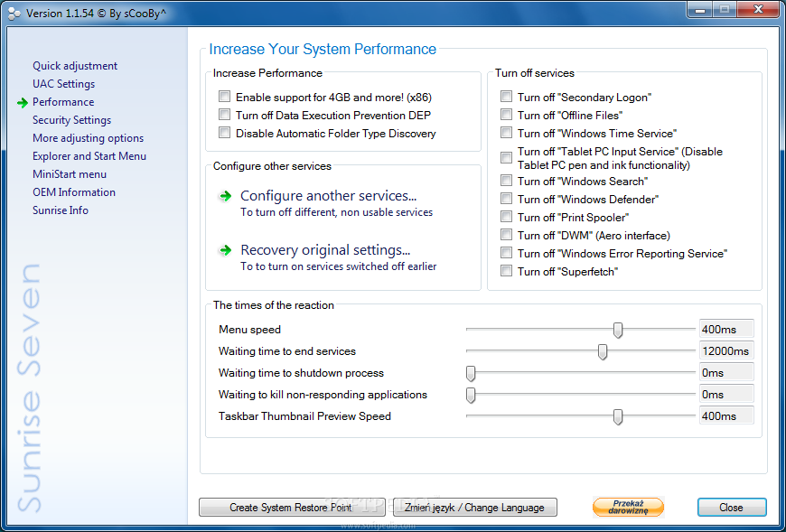Image resolution: width=786 pixels, height=532 pixels.
Task: Open More adjusting options
Action: point(88,138)
